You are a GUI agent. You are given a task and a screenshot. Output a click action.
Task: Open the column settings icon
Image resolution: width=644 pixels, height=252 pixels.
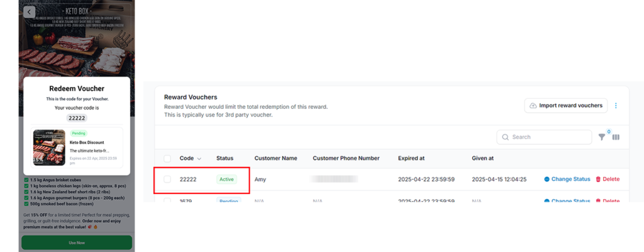[x=616, y=137]
